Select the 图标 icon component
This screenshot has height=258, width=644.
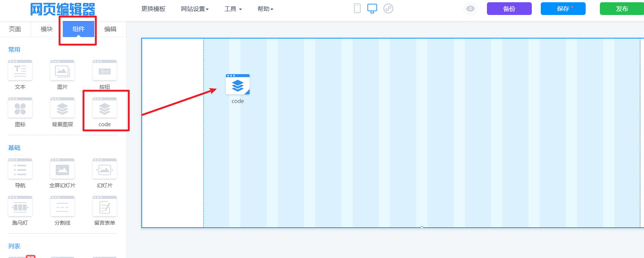coord(20,108)
